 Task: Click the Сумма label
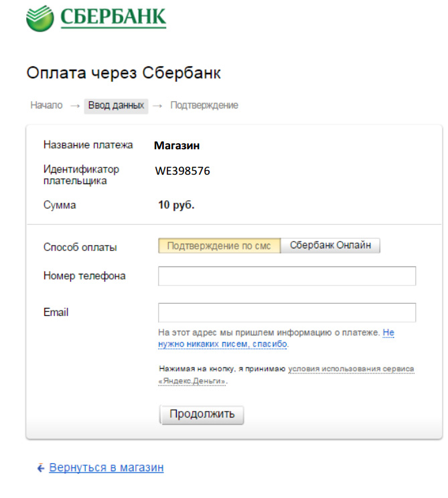60,205
